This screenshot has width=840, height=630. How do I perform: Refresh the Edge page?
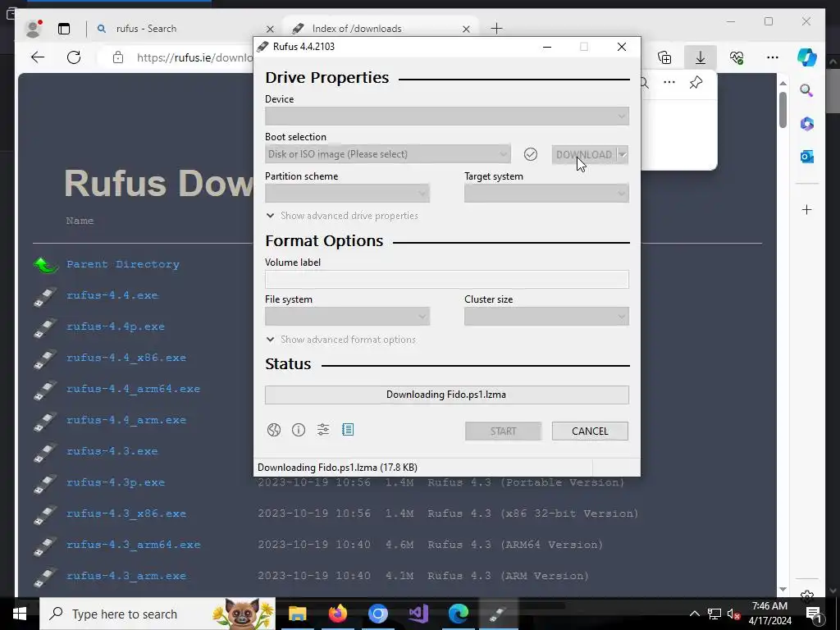(74, 57)
